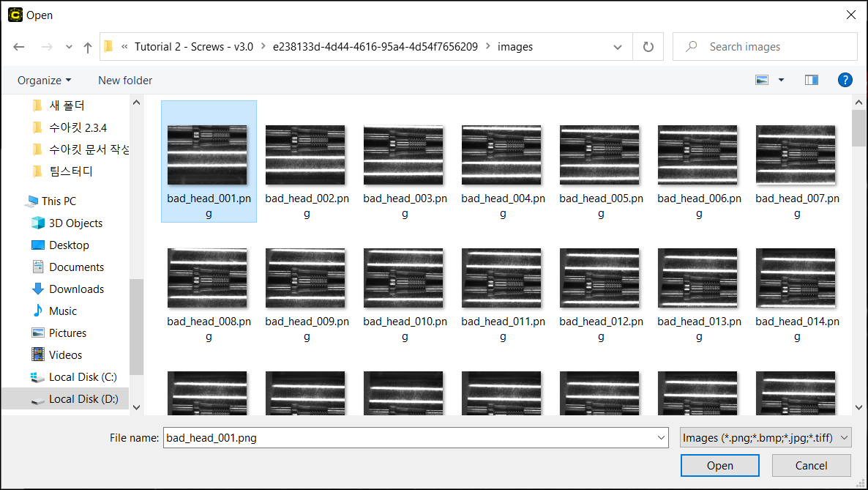This screenshot has height=490, width=868.
Task: Open the view options dropdown arrow
Action: click(x=781, y=80)
